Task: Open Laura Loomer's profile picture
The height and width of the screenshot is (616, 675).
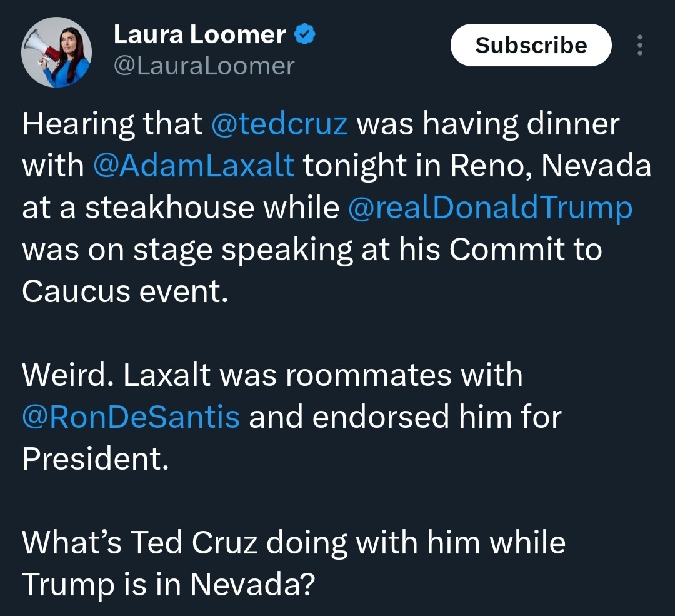Action: pyautogui.click(x=56, y=52)
